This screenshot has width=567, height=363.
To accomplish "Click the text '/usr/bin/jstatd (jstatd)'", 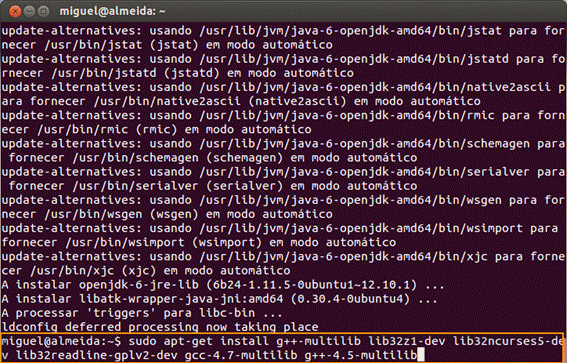I will click(x=136, y=73).
